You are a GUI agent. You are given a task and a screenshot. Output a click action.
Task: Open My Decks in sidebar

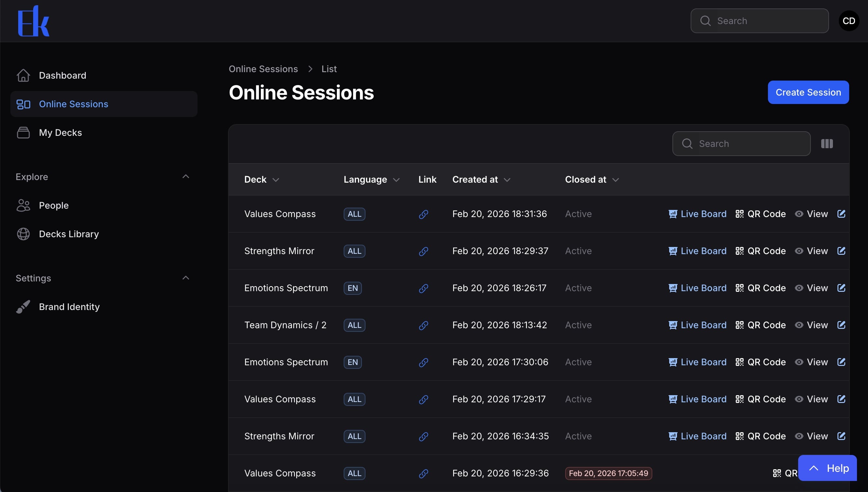coord(60,133)
